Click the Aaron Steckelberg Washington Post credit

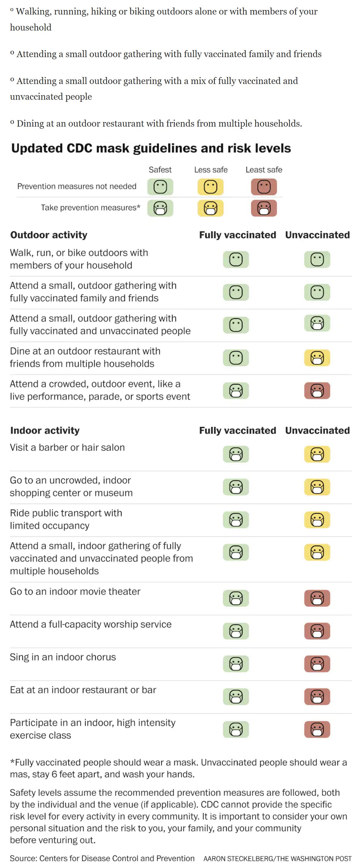(x=277, y=858)
